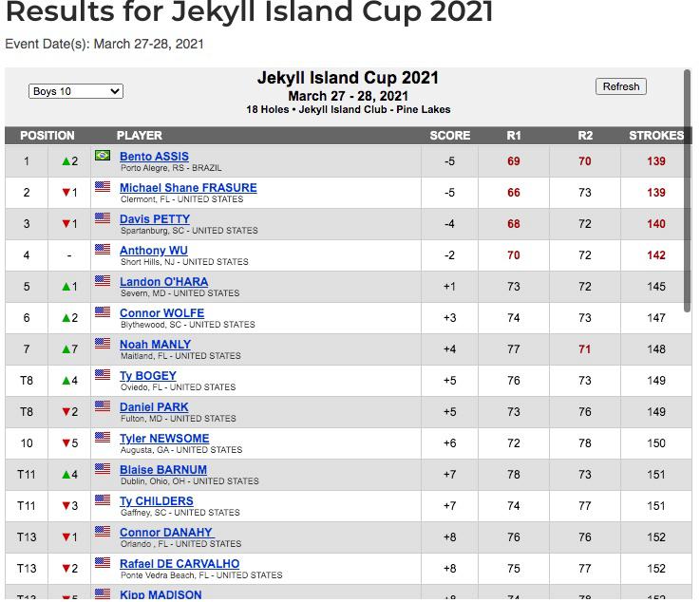Viewport: 700px width, 602px height.
Task: Open the Boys 10 division dropdown
Action: [76, 91]
